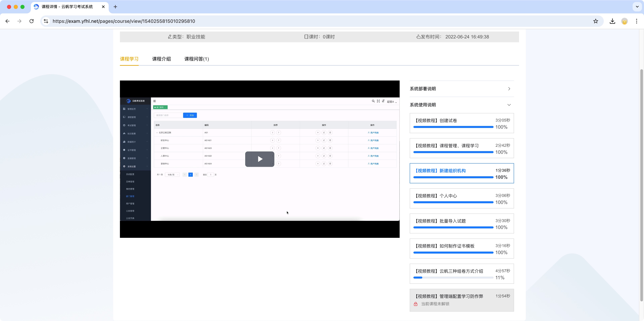
Task: Click the 3分30秒 duration text
Action: coord(502,221)
